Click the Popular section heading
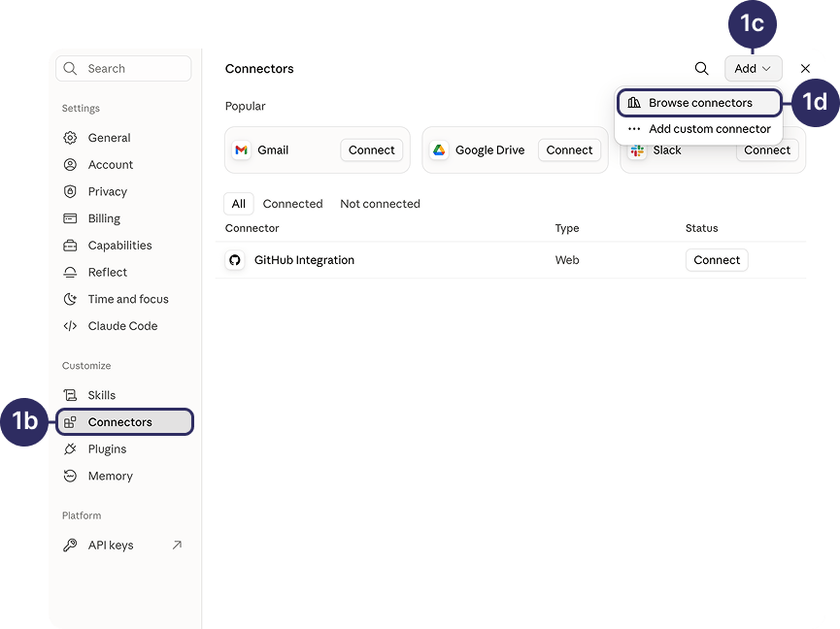This screenshot has height=629, width=840. pyautogui.click(x=245, y=106)
